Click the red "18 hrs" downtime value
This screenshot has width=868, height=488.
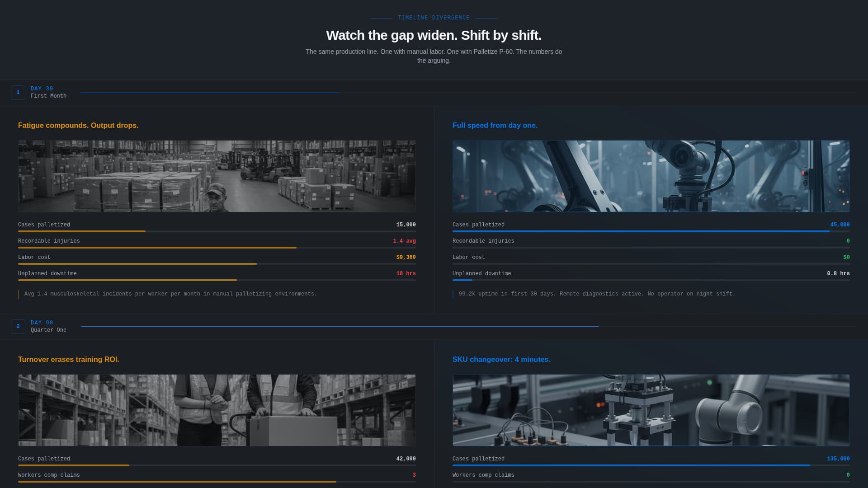(406, 273)
